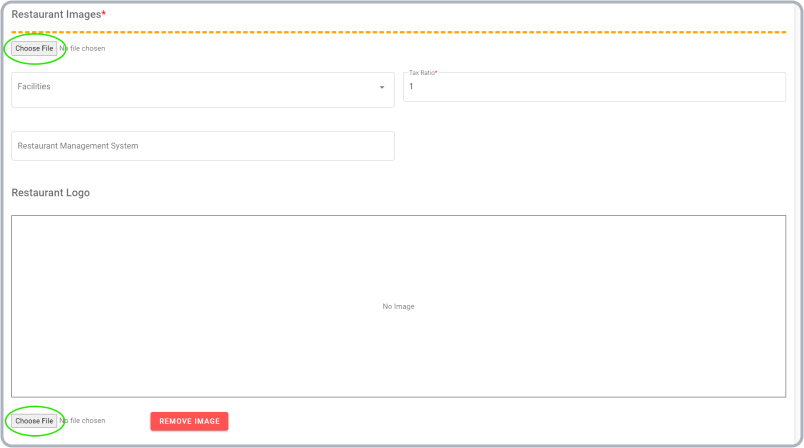Click Choose File below the logo preview
804x448 pixels.
point(34,421)
